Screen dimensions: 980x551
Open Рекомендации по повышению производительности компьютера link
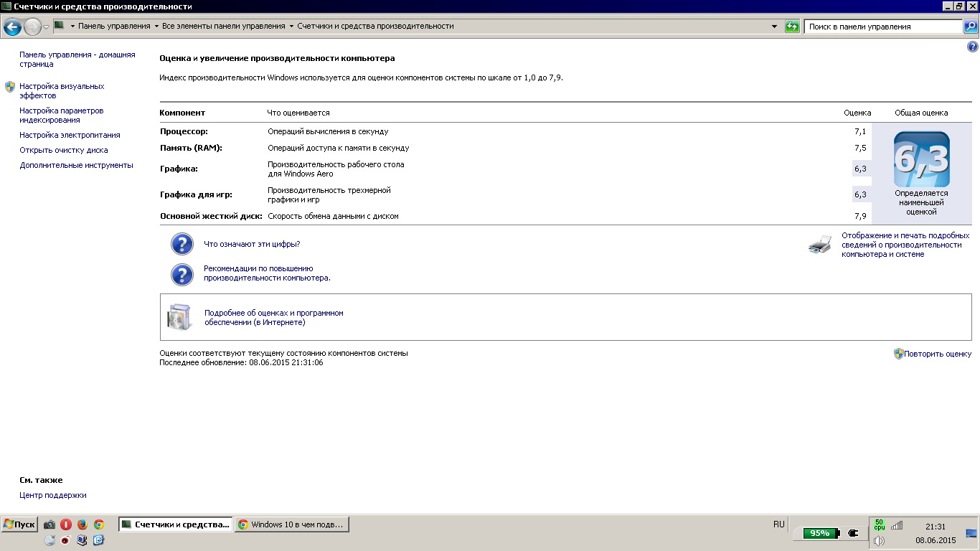coord(267,273)
